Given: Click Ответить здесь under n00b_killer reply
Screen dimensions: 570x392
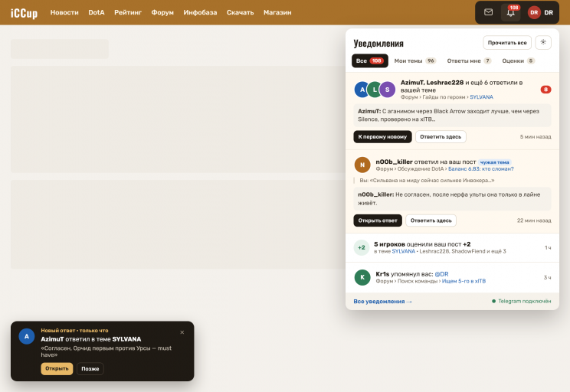Looking at the screenshot, I should (431, 220).
